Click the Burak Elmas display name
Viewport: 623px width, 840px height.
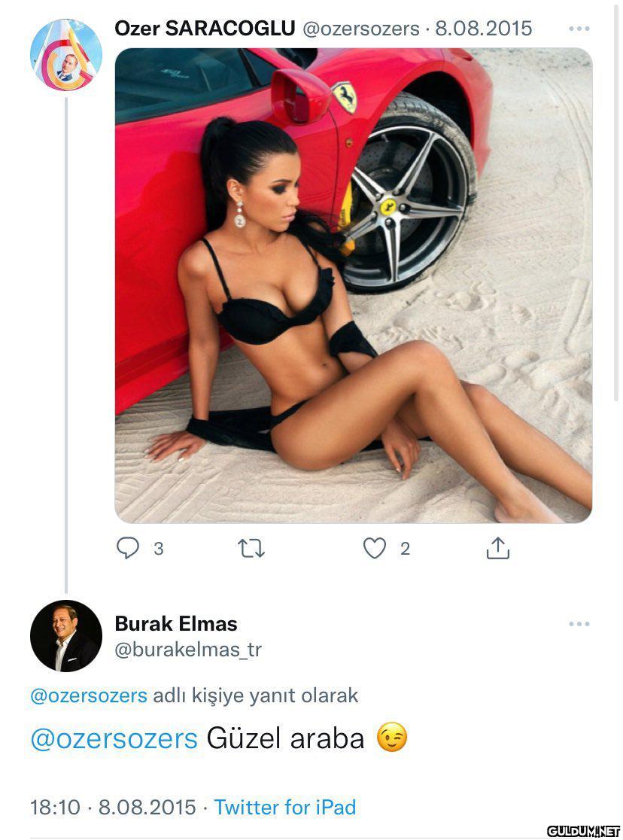[176, 623]
